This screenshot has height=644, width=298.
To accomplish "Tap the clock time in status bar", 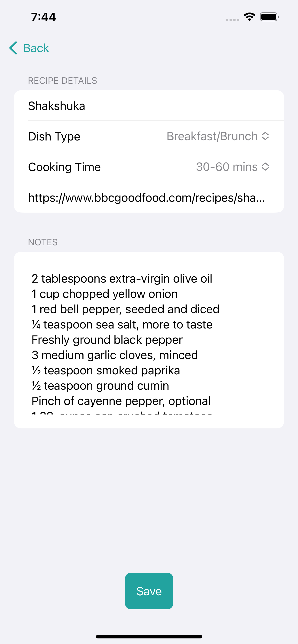I will tap(43, 17).
